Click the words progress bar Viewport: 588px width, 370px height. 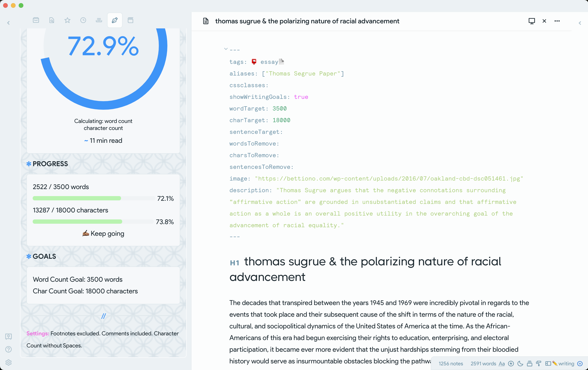click(94, 198)
